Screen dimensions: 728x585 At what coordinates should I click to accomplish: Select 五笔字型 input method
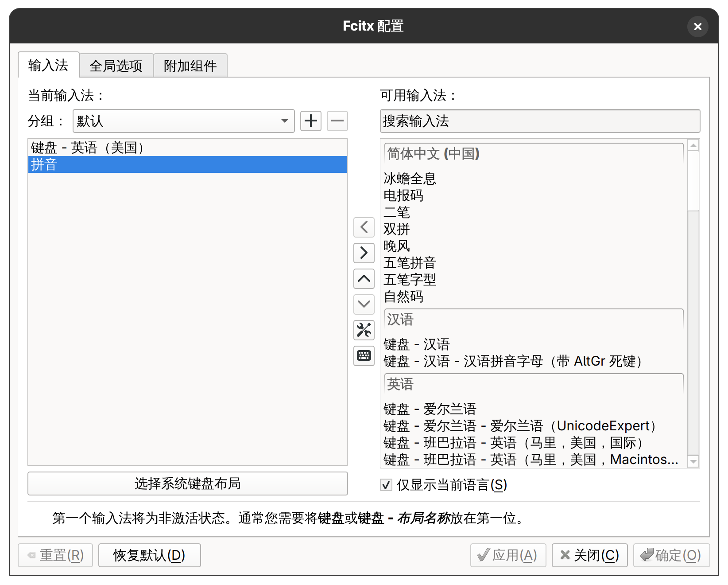click(x=534, y=280)
